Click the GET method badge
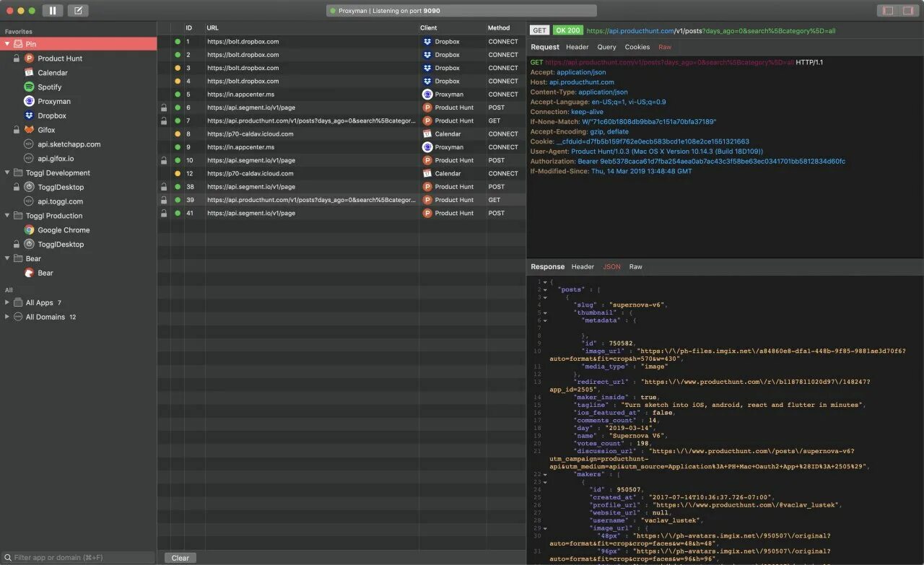924x565 pixels. (539, 30)
